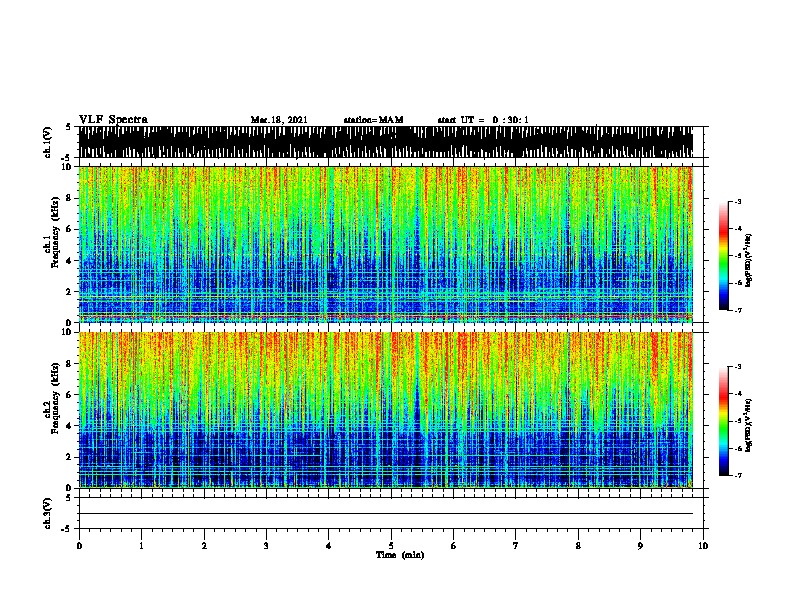Click the "VLF Spectra" title text

[x=113, y=120]
